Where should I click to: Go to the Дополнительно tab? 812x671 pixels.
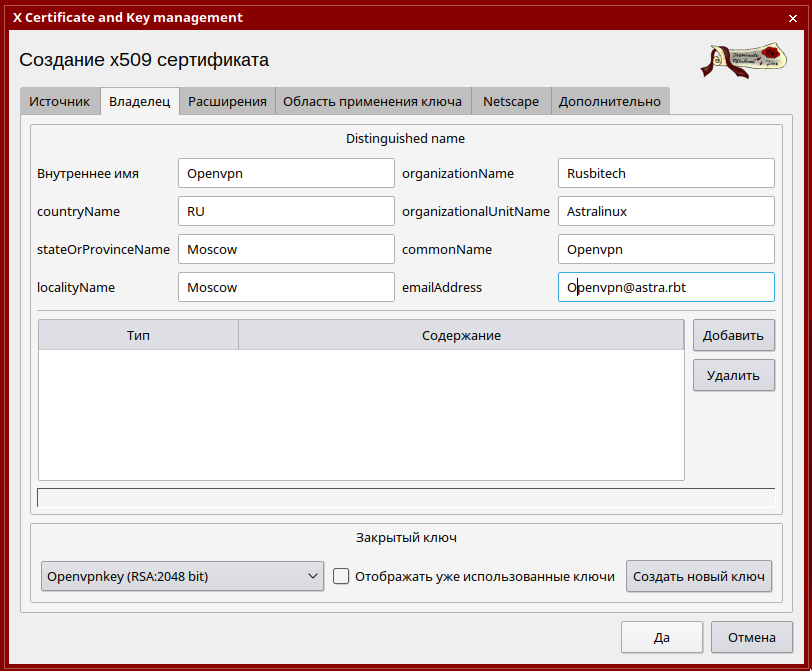[x=609, y=101]
